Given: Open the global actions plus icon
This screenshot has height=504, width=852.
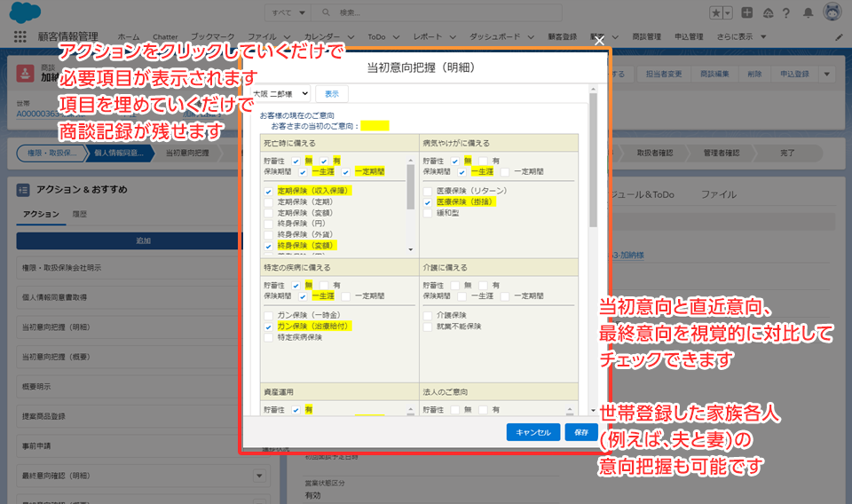Looking at the screenshot, I should point(748,12).
